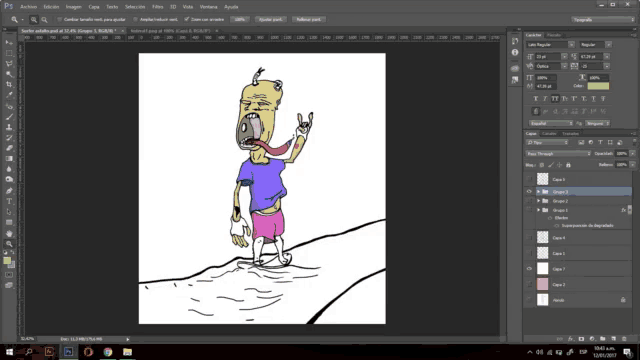640x360 pixels.
Task: Click the layer Opacidad value field
Action: 622,154
